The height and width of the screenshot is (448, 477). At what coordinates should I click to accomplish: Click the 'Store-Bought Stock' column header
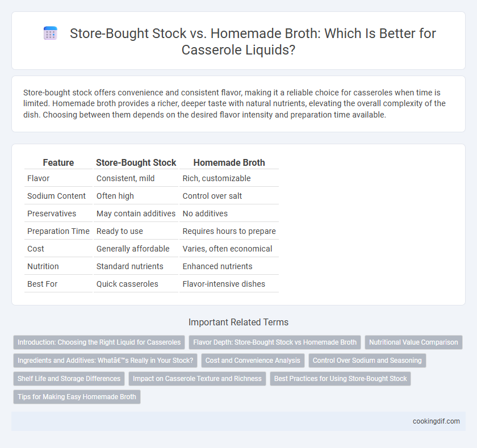pyautogui.click(x=136, y=163)
